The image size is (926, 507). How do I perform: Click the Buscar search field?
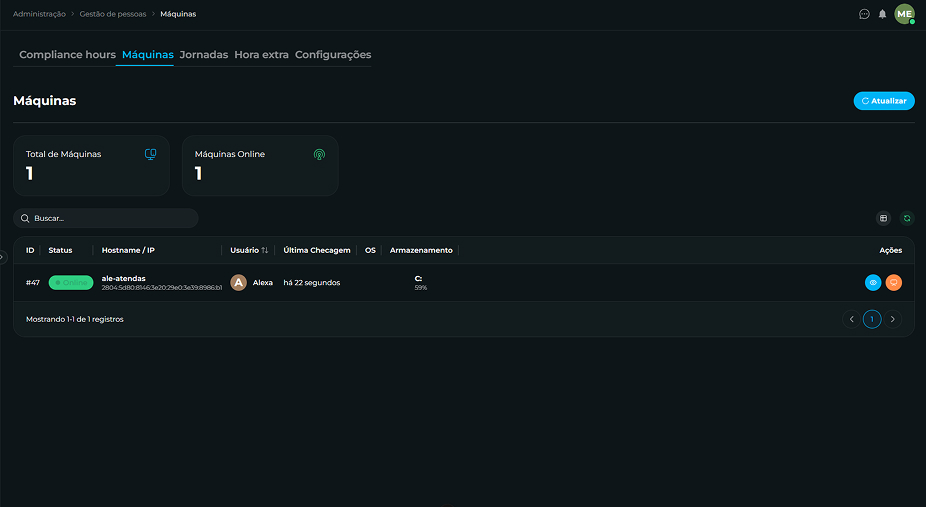pyautogui.click(x=106, y=218)
